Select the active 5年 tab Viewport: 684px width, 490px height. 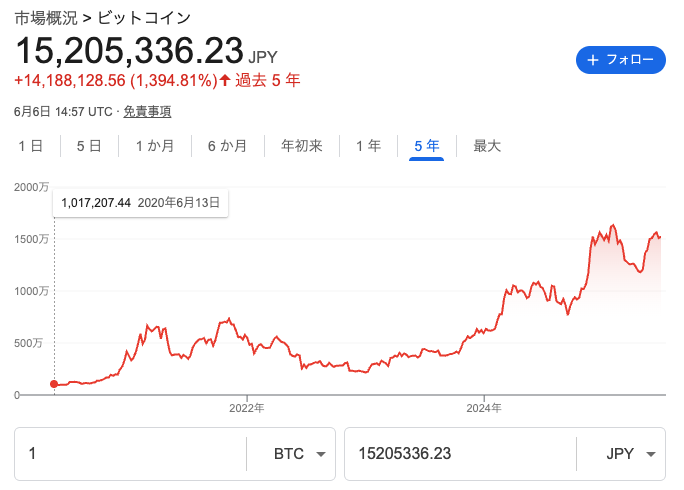tap(426, 146)
